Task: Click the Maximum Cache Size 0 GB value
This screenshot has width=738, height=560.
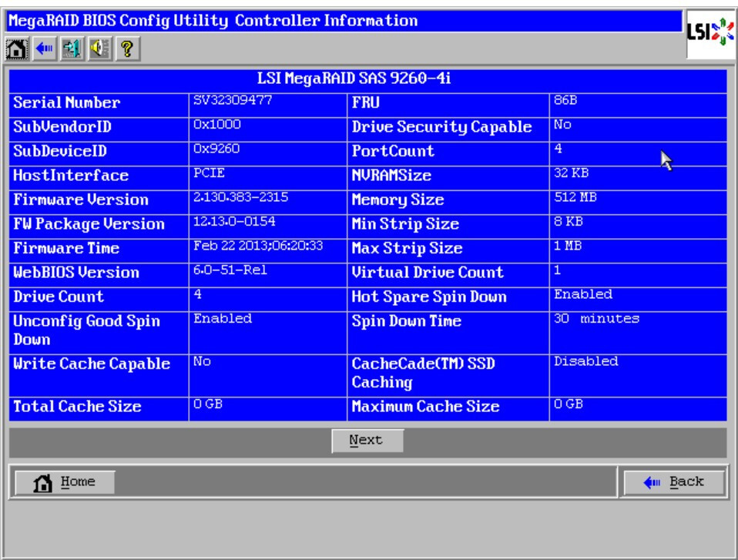Action: coord(568,404)
